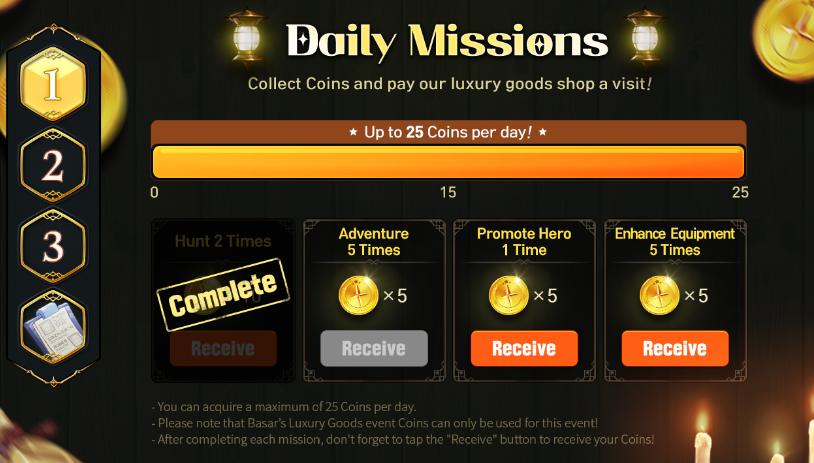The image size is (814, 463).
Task: Click the Adventure 5 Times mission title
Action: pyautogui.click(x=374, y=242)
